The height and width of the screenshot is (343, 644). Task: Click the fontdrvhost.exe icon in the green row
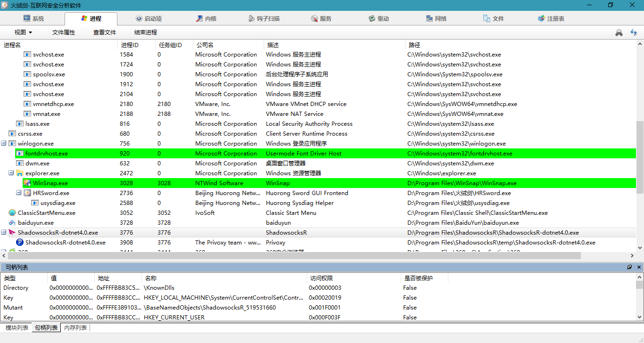coord(19,153)
